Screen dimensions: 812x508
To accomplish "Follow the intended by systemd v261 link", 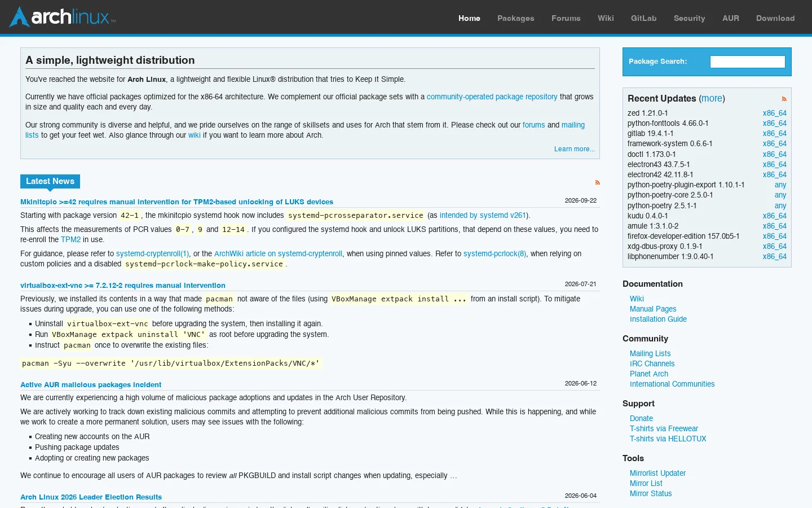I will tap(483, 215).
